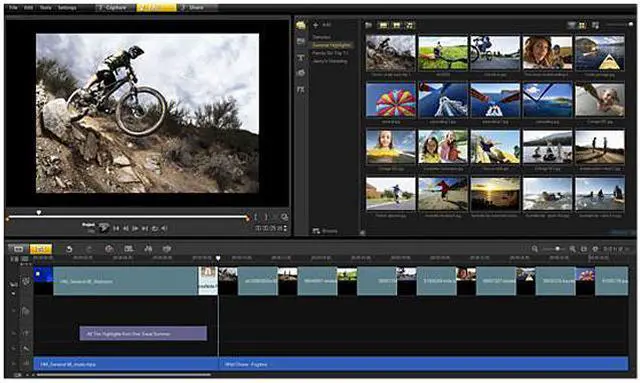Screen dimensions: 640x383
Task: Open the Settings menu
Action: click(67, 8)
